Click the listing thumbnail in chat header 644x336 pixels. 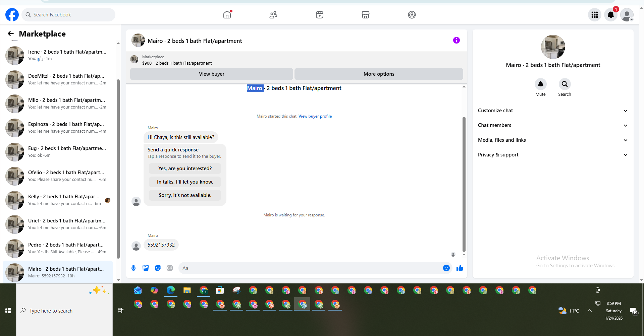coord(138,40)
